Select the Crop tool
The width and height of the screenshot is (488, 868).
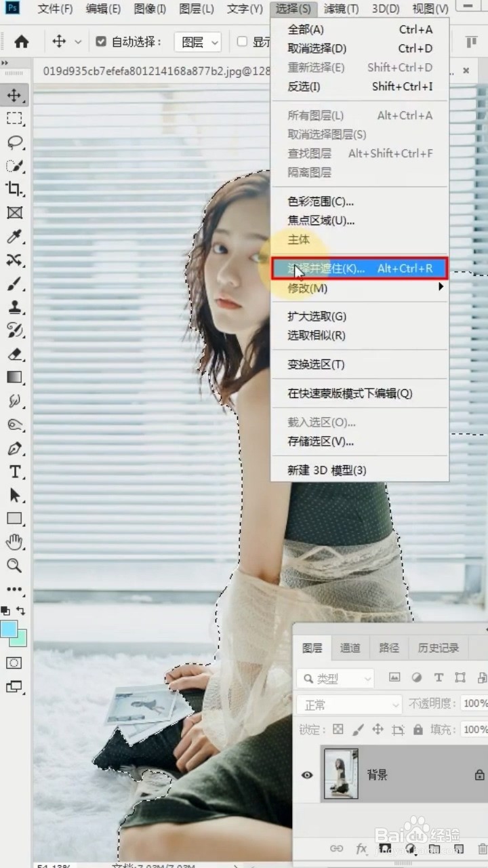(14, 189)
